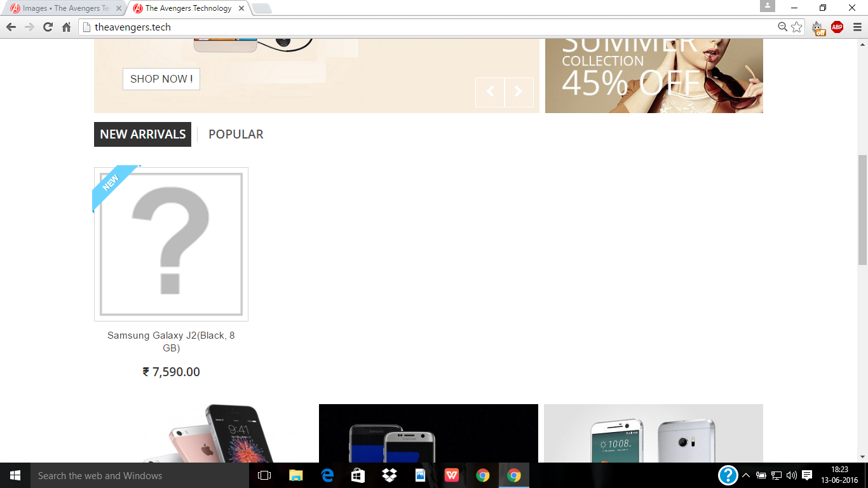Open the Chrome hamburger menu
This screenshot has height=488, width=868.
(857, 27)
